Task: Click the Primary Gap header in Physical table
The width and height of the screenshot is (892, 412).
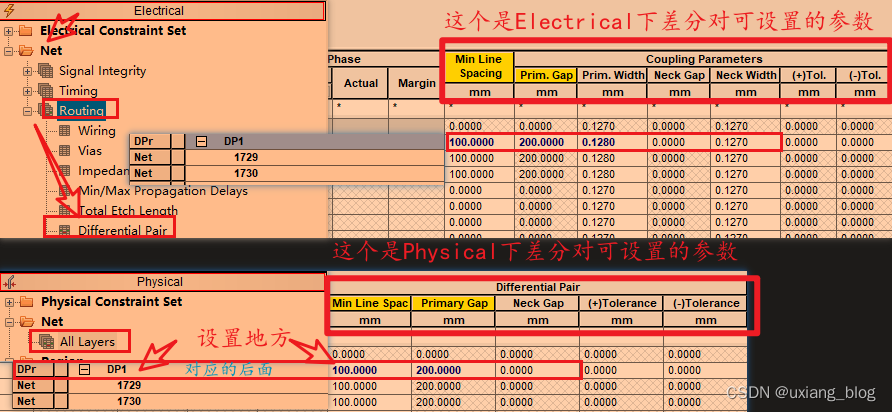Action: pos(453,303)
